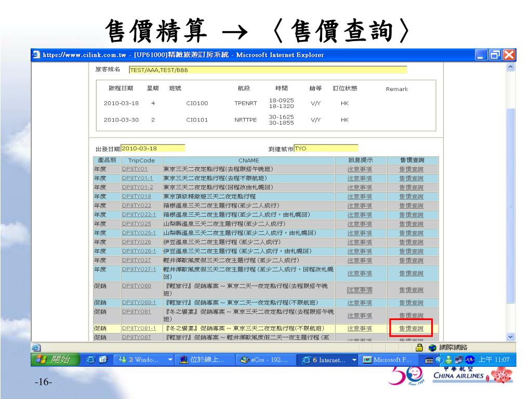Click the Internet Explorer quick launch icon

(90, 360)
